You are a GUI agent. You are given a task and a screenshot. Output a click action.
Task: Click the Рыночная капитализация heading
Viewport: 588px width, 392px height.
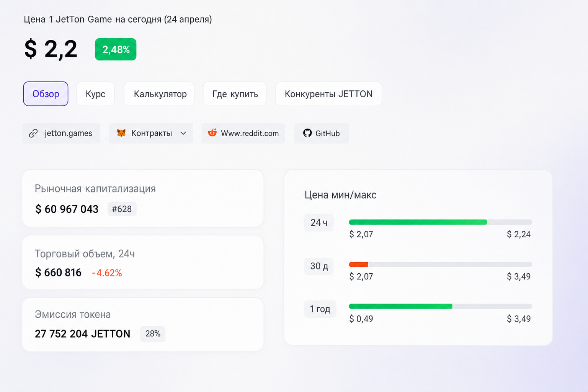pyautogui.click(x=95, y=189)
